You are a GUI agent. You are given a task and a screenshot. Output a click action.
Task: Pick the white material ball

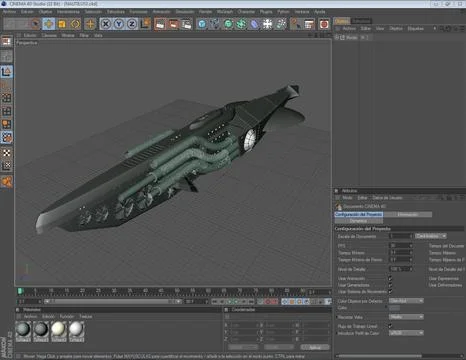pos(76,329)
